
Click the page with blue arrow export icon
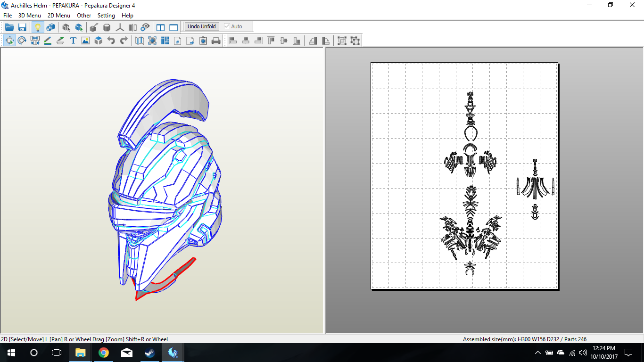click(x=190, y=41)
